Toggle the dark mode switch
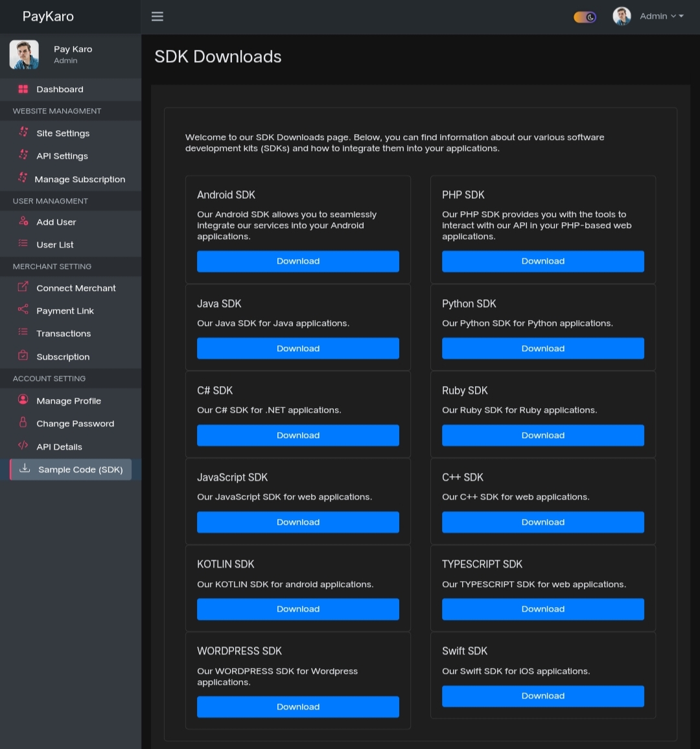The width and height of the screenshot is (700, 749). 585,17
